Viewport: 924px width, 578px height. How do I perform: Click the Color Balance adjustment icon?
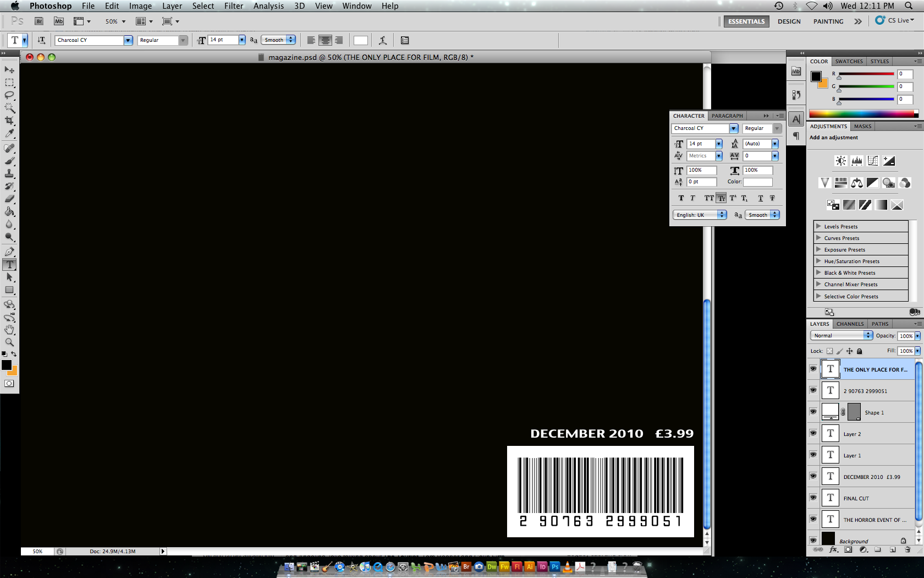[x=857, y=183]
